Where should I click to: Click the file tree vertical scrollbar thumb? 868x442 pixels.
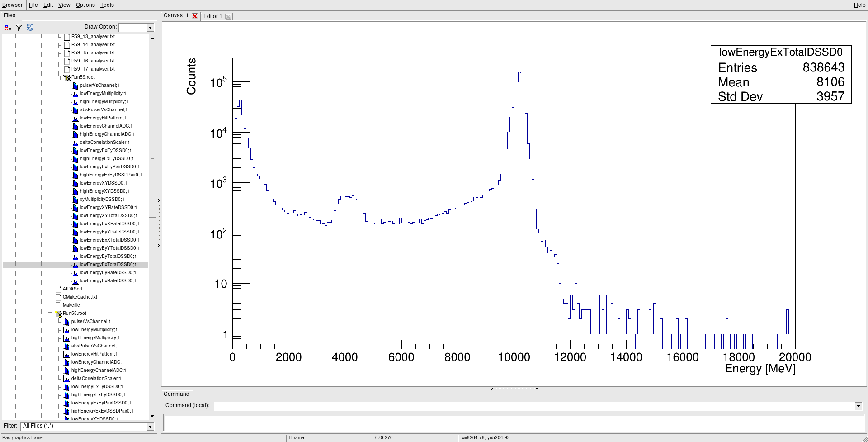click(152, 158)
